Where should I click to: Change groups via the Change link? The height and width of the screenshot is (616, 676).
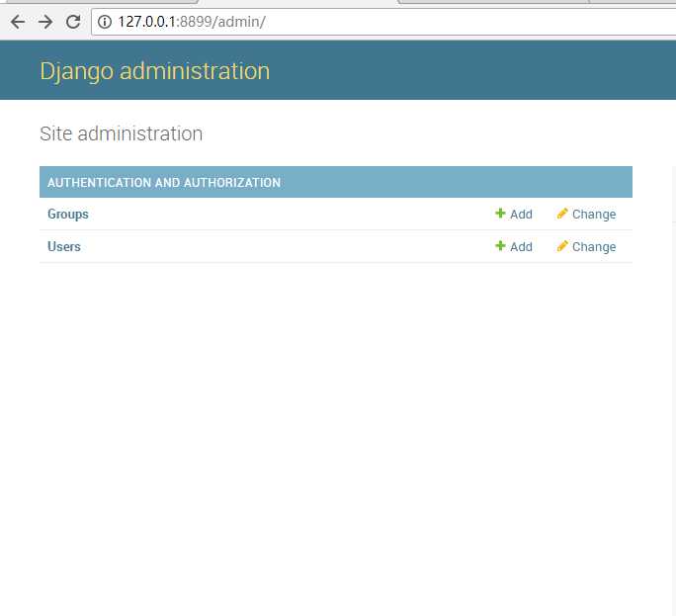594,215
